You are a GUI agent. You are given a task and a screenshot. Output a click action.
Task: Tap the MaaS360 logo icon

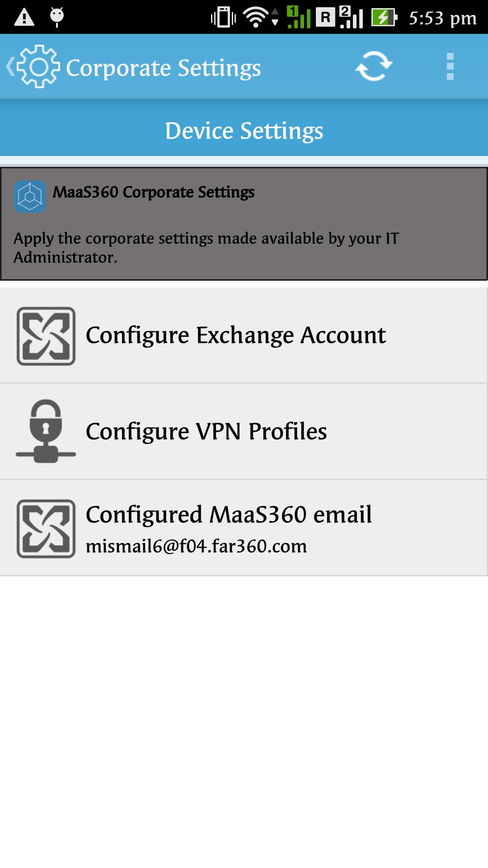click(30, 197)
